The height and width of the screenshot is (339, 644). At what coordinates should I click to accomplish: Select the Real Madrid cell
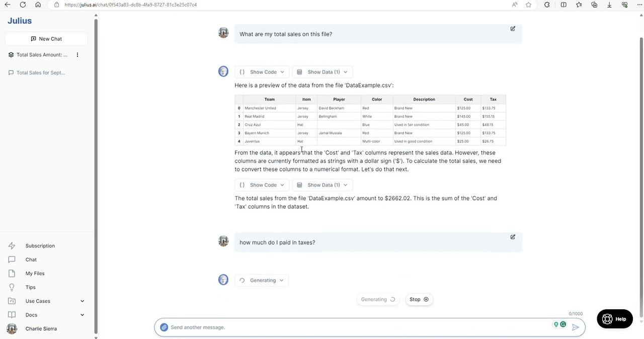coord(270,117)
